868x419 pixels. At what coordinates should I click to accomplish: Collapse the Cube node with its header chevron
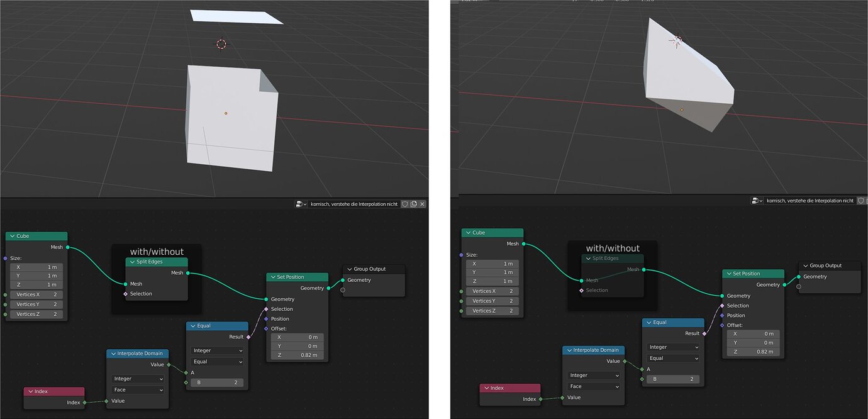tap(13, 236)
